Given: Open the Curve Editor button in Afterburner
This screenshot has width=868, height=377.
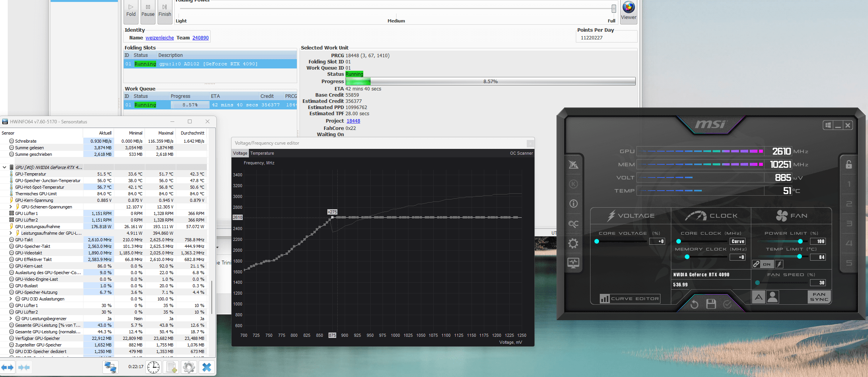Looking at the screenshot, I should 630,299.
